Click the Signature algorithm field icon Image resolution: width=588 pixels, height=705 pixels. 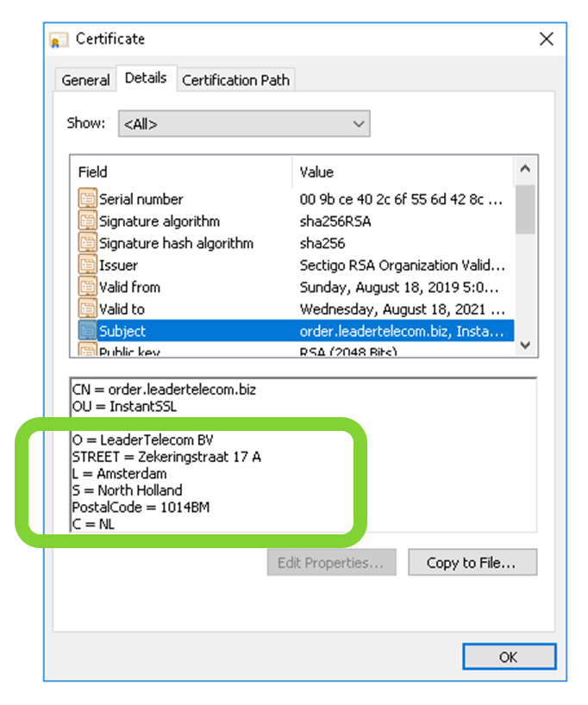coord(87,221)
